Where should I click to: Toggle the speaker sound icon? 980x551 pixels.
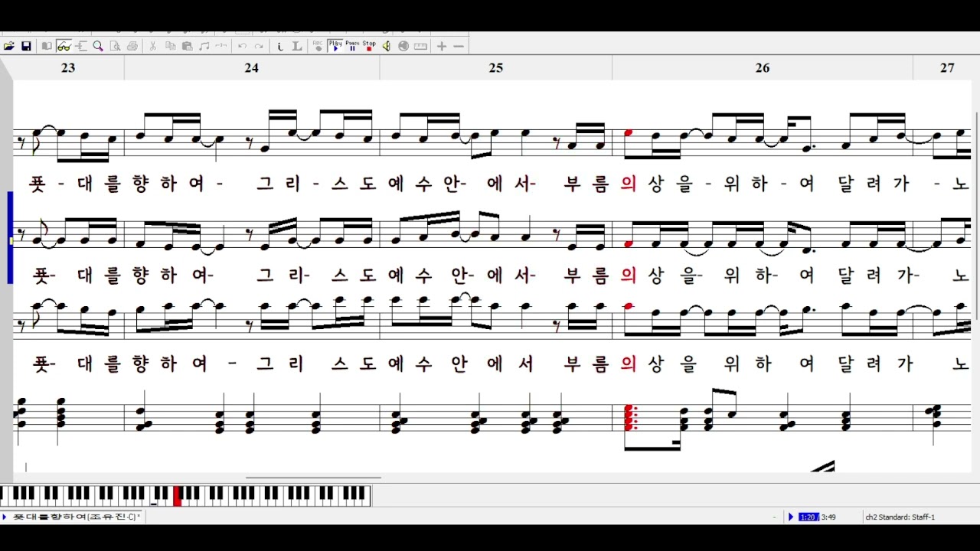[x=386, y=47]
